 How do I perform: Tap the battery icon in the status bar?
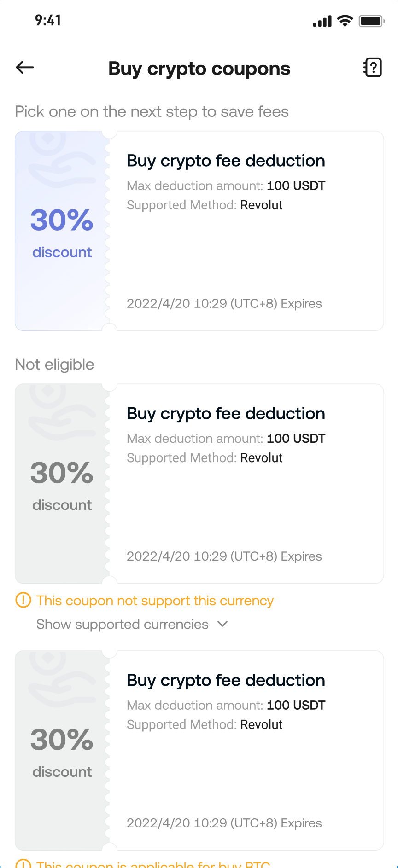[371, 21]
